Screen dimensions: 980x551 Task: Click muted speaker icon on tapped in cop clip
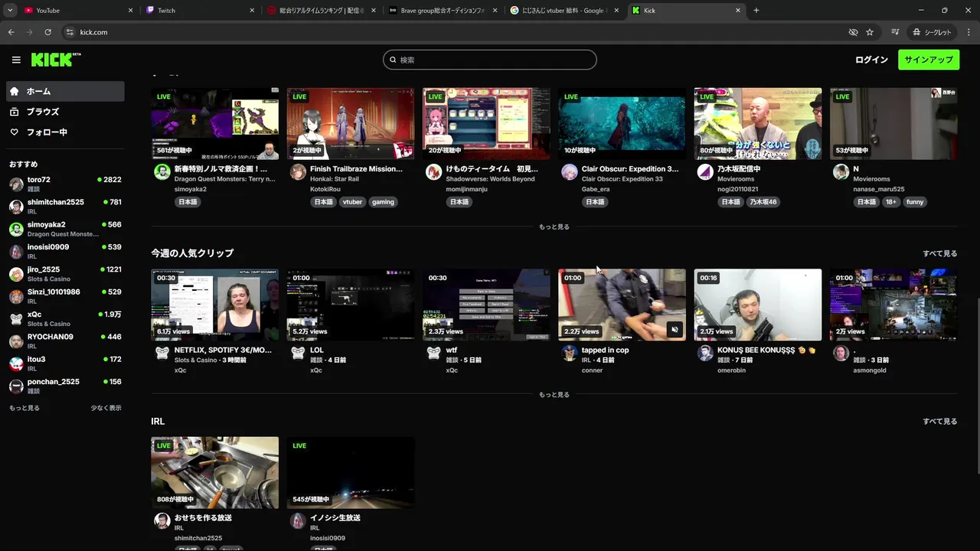point(675,330)
